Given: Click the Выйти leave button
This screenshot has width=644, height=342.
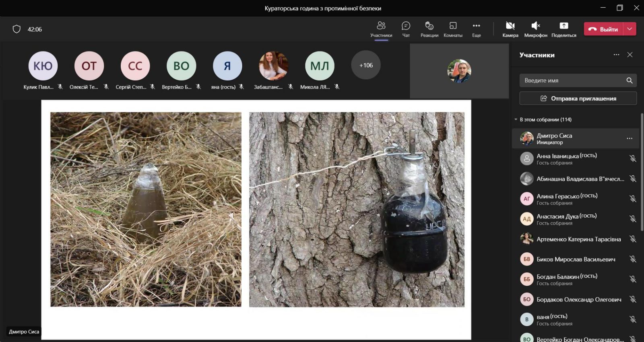Looking at the screenshot, I should pos(604,29).
